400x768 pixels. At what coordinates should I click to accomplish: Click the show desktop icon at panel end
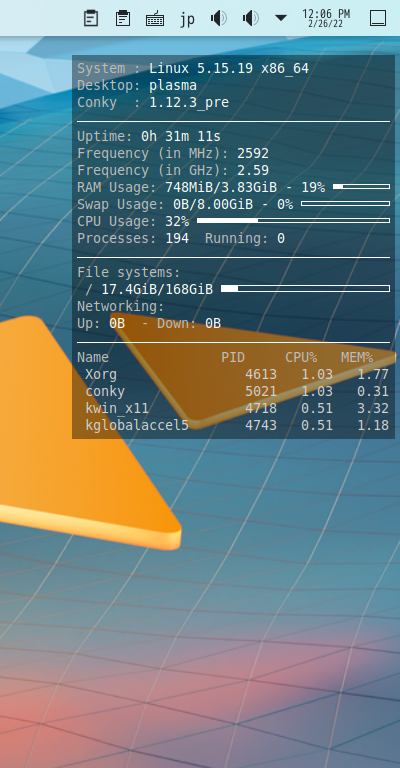tap(378, 19)
